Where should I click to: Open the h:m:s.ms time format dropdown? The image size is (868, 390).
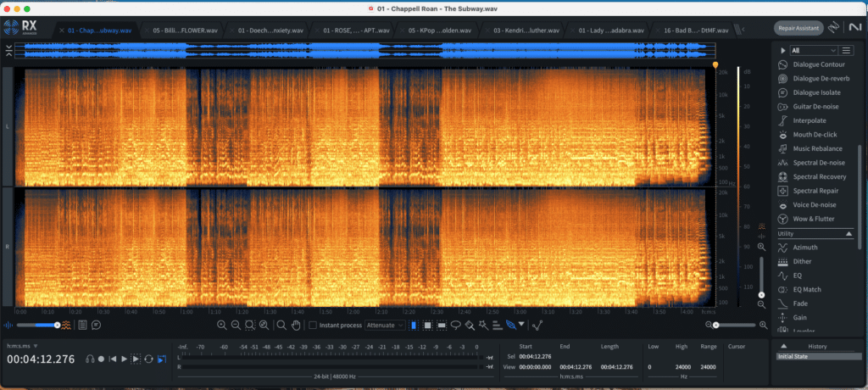click(22, 346)
